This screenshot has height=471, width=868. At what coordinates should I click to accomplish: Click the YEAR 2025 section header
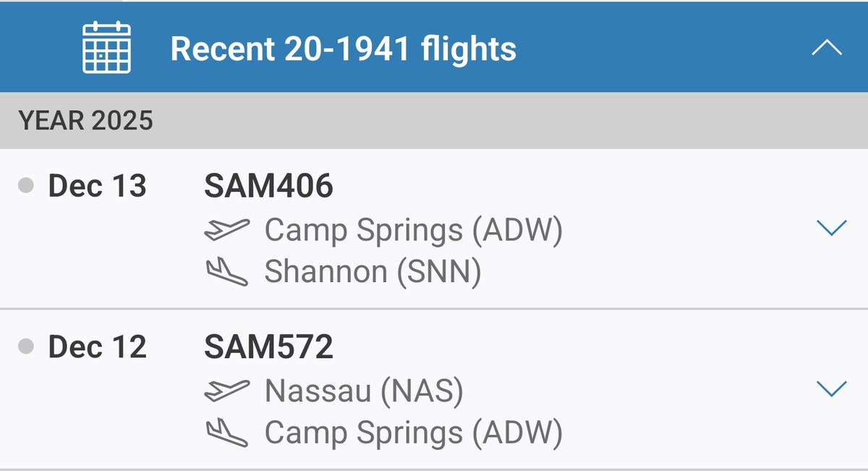click(x=86, y=121)
